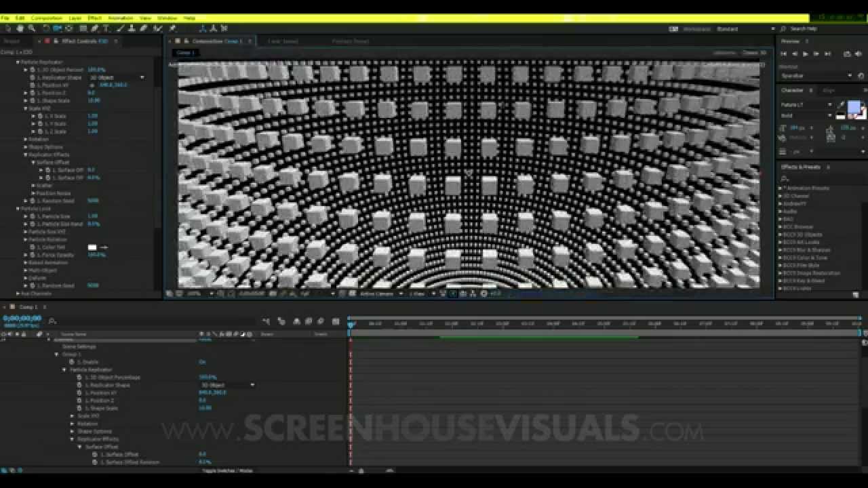Open Active Camera view dropdown
Viewport: 868px width, 488px height.
[382, 293]
